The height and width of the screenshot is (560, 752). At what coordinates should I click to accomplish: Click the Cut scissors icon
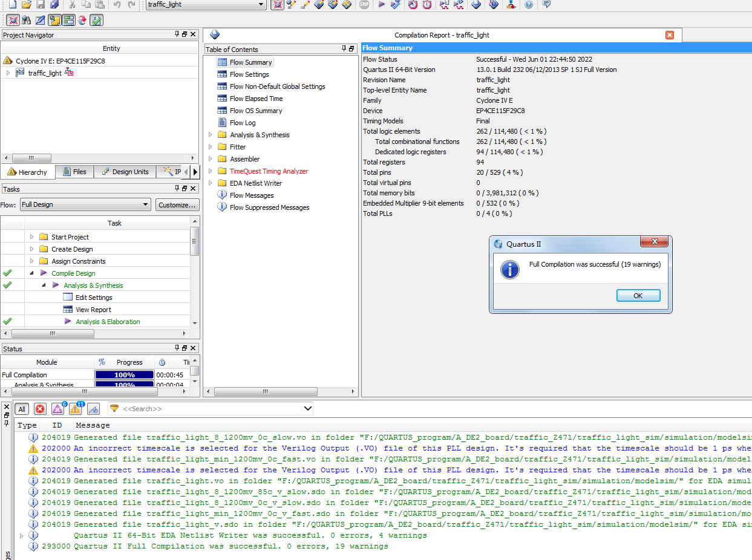click(72, 5)
